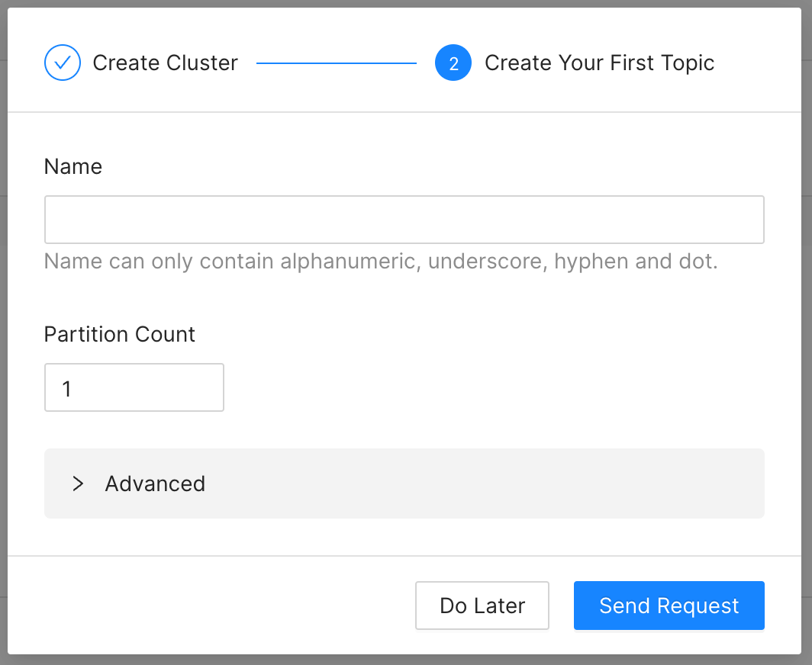Go back to Create Cluster step
This screenshot has width=812, height=665.
[x=165, y=63]
